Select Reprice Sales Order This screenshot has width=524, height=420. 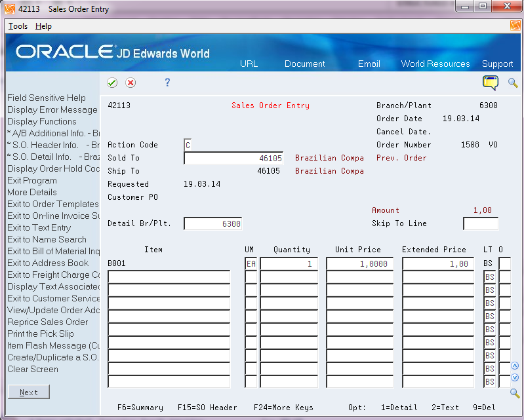47,322
